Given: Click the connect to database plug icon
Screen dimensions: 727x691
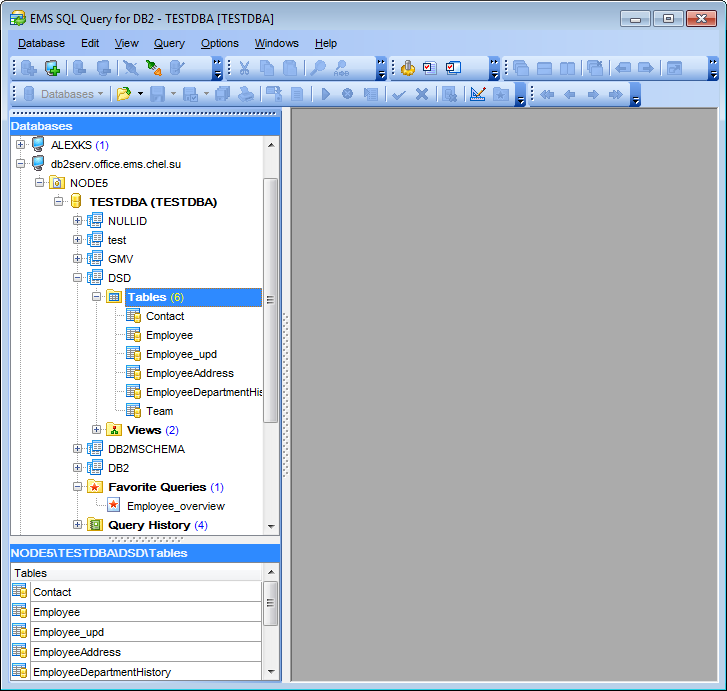Looking at the screenshot, I should click(152, 68).
